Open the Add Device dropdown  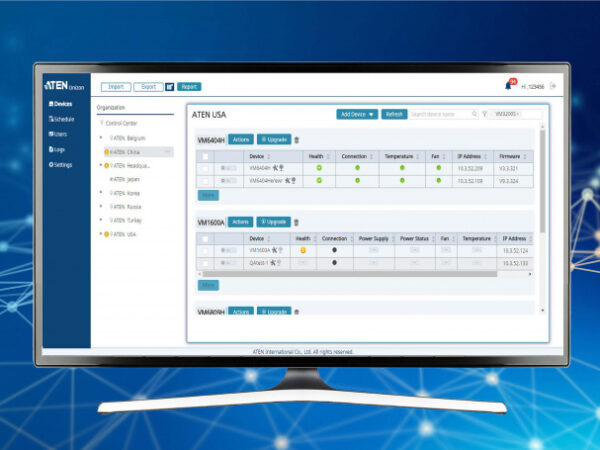(x=357, y=114)
